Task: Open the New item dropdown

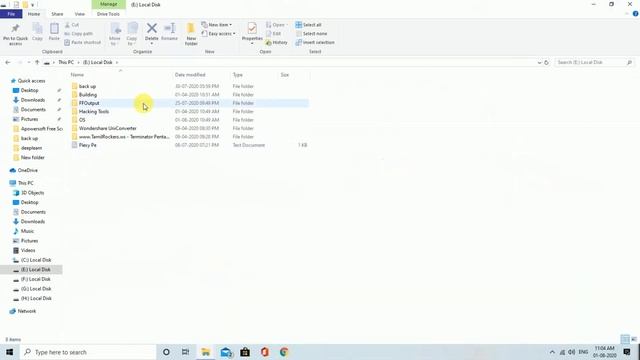Action: 217,25
